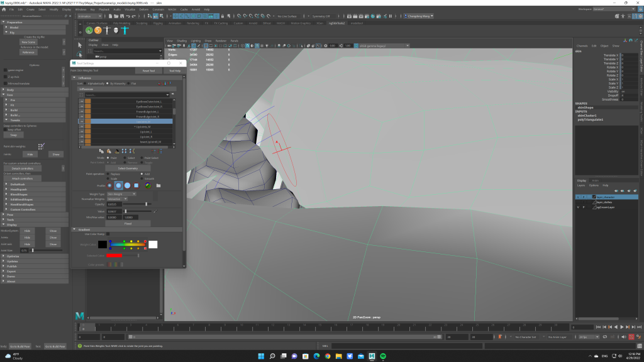Choose the solid brush profile icon
Viewport: 644px width, 362px height.
pos(128,185)
